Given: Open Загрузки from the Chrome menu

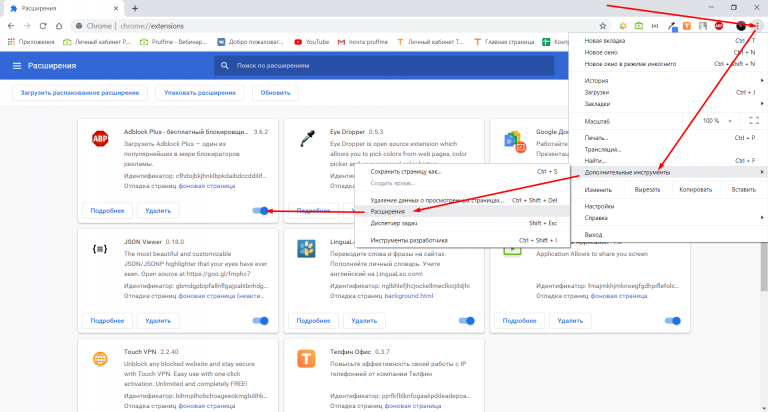Looking at the screenshot, I should point(668,92).
